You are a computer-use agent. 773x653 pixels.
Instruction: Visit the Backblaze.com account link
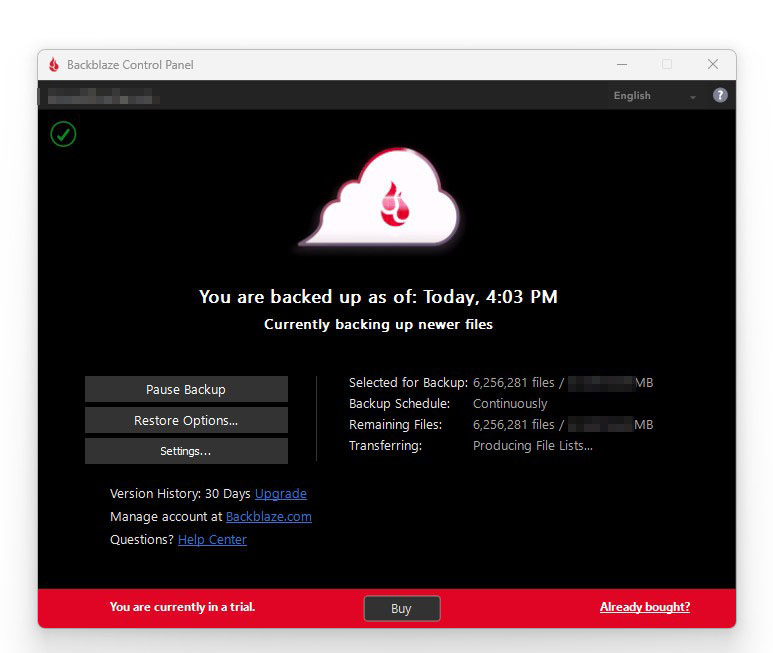point(269,516)
